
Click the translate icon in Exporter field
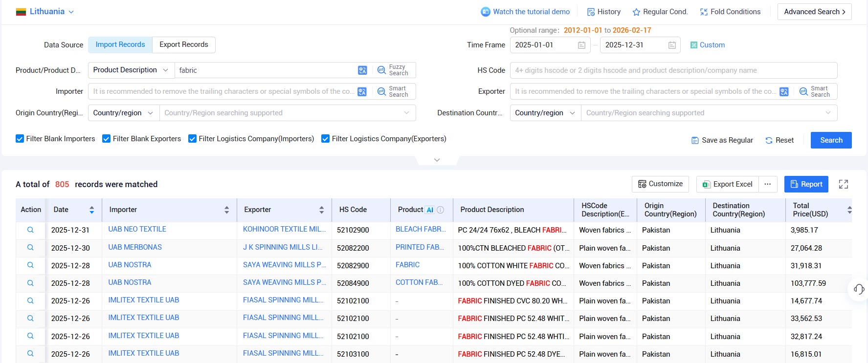pyautogui.click(x=784, y=91)
